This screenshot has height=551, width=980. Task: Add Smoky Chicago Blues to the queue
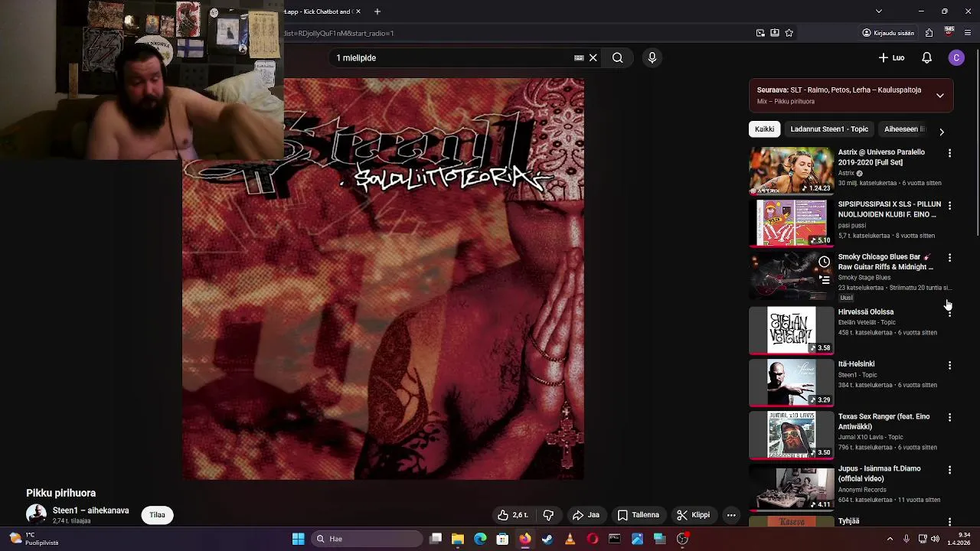click(x=824, y=279)
